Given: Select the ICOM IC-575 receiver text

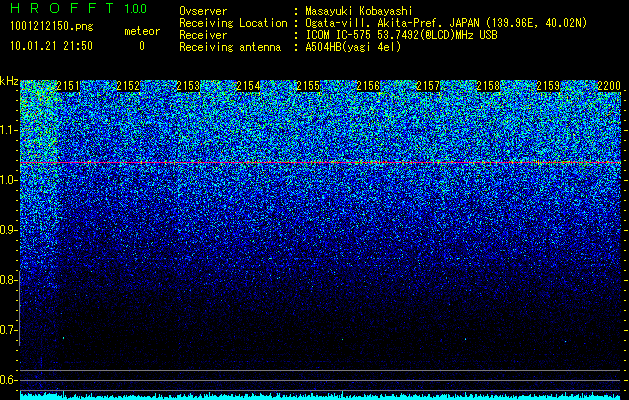Looking at the screenshot, I should [x=402, y=35].
